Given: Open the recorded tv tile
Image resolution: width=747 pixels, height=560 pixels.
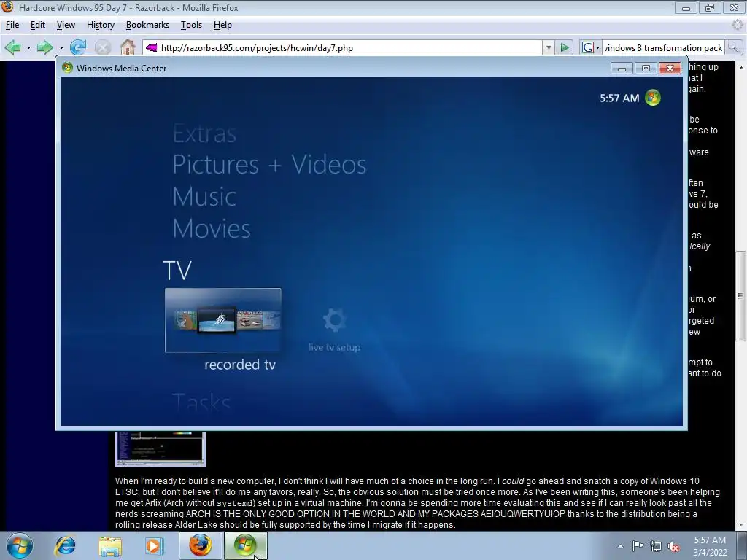Looking at the screenshot, I should pyautogui.click(x=223, y=321).
